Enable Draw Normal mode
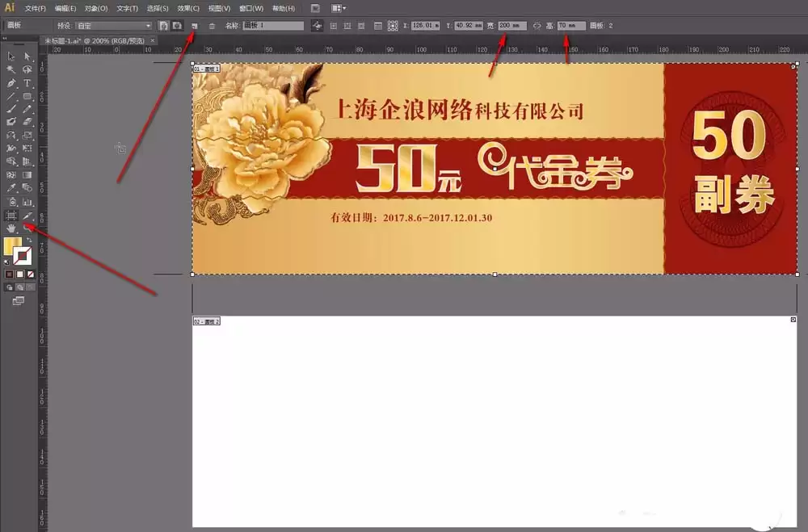808x532 pixels. point(10,287)
